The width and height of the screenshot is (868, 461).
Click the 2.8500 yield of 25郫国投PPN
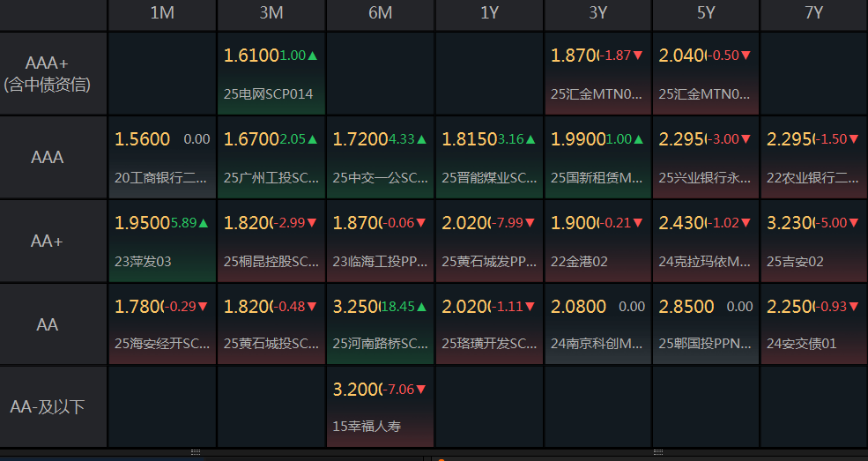tap(686, 307)
